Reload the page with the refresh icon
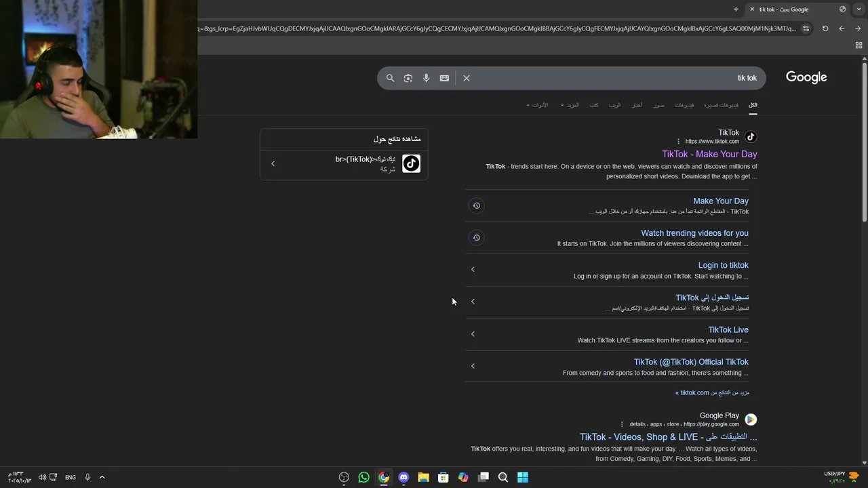The width and height of the screenshot is (868, 488). 825,28
